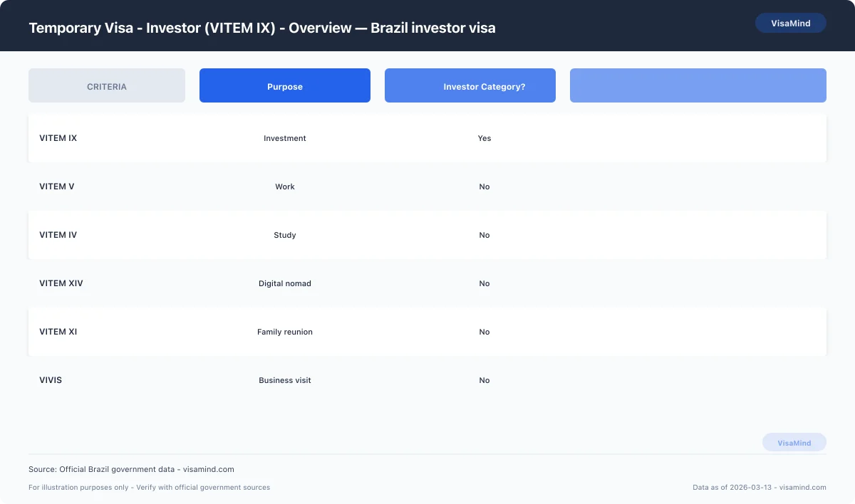The image size is (855, 504).
Task: Click the Business visit purpose cell
Action: 285,380
